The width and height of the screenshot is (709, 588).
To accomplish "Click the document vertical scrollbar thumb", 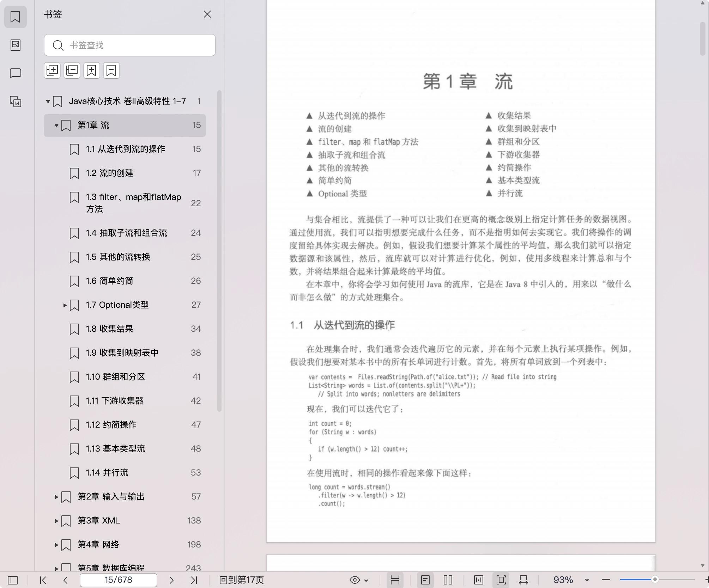I will [x=703, y=39].
